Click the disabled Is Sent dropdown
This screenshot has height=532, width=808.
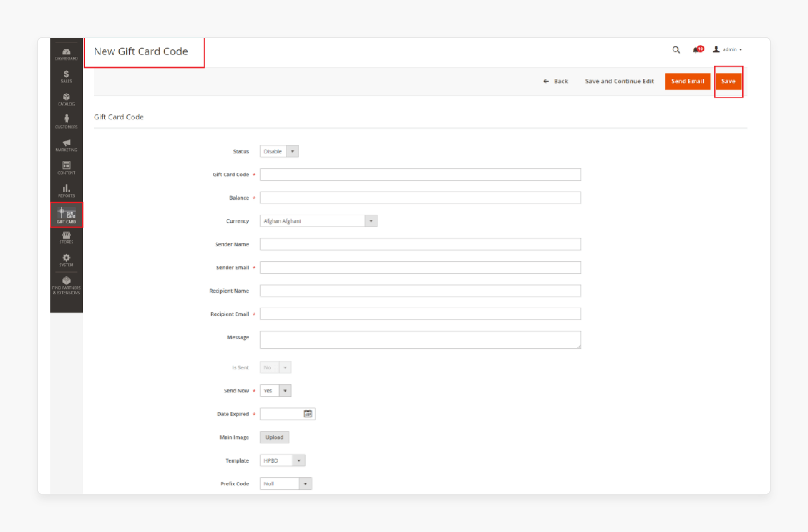(x=275, y=367)
